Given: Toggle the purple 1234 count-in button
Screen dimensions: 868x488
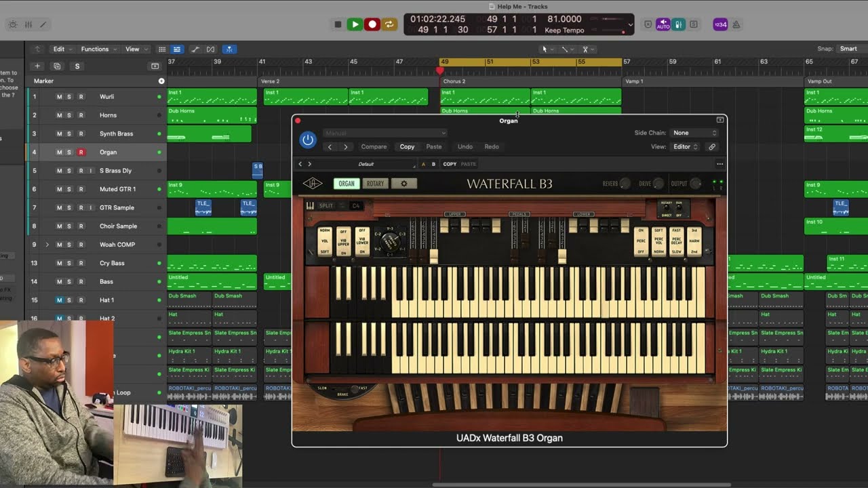Looking at the screenshot, I should tap(720, 24).
